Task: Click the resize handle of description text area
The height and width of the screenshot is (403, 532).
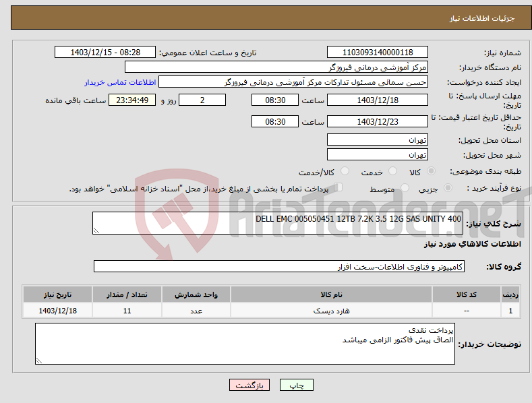Action: point(96,230)
